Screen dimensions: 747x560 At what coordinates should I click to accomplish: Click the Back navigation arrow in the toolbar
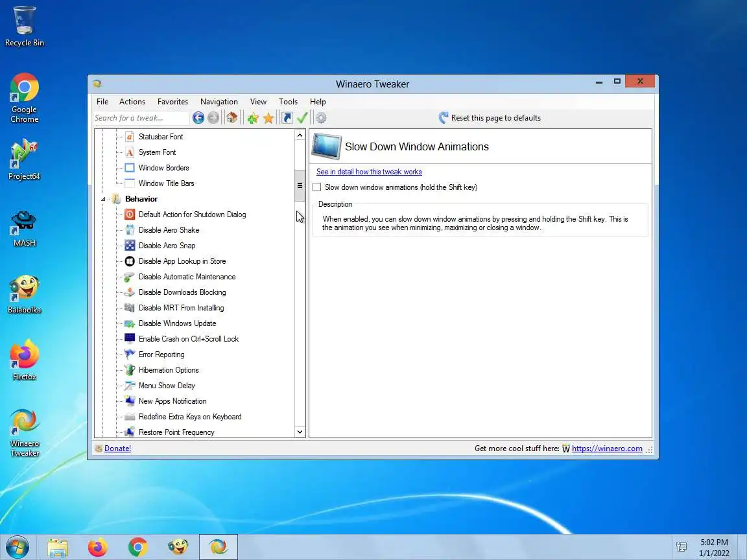click(198, 117)
